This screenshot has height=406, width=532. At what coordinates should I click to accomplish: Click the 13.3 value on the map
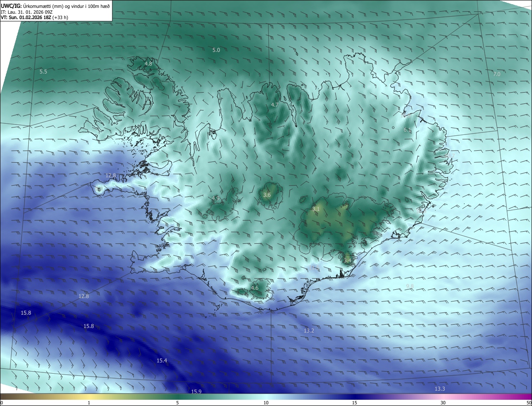point(440,389)
